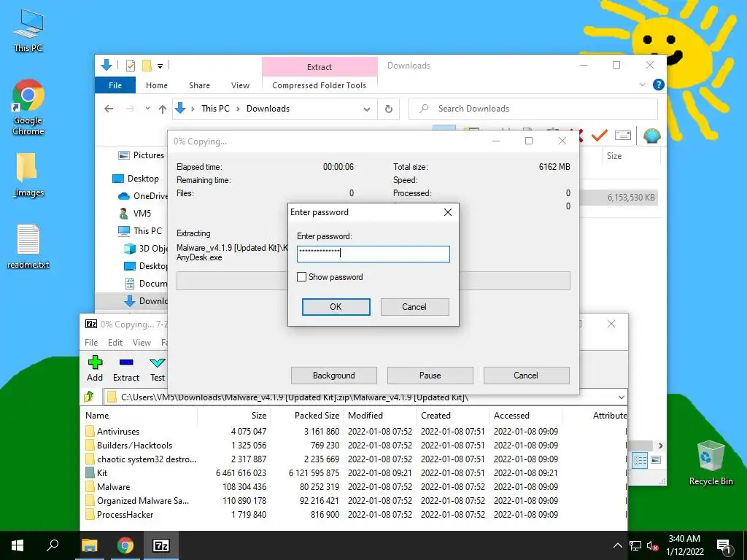Open Quick Access Toolbar customize dropdown
Image resolution: width=747 pixels, height=560 pixels.
[x=160, y=66]
